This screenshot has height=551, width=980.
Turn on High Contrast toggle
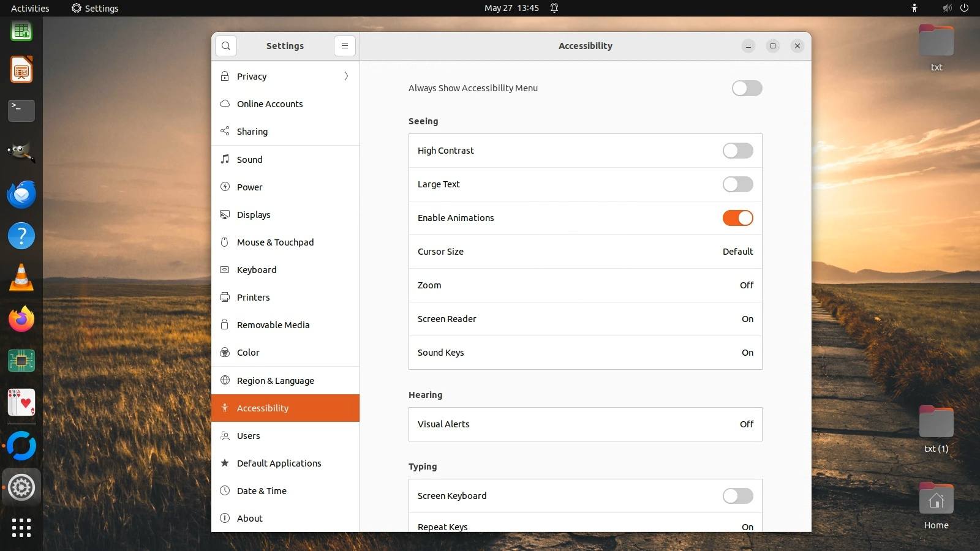[x=737, y=151]
